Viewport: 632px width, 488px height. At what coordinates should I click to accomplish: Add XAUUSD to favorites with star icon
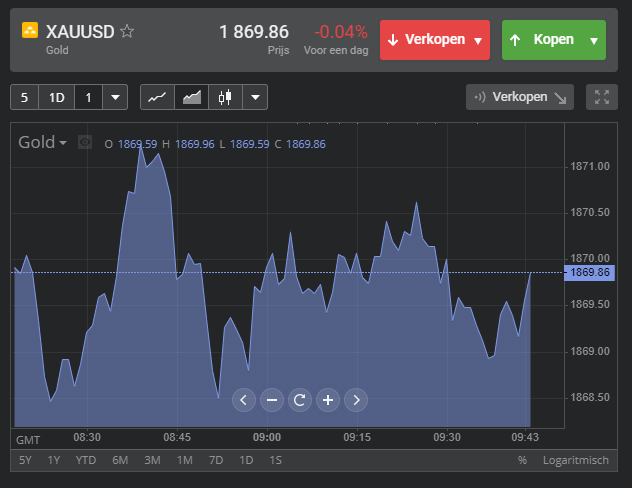tap(127, 31)
